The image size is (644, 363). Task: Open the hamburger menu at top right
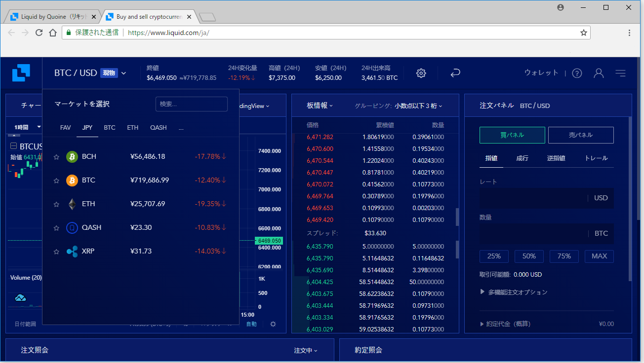click(621, 73)
